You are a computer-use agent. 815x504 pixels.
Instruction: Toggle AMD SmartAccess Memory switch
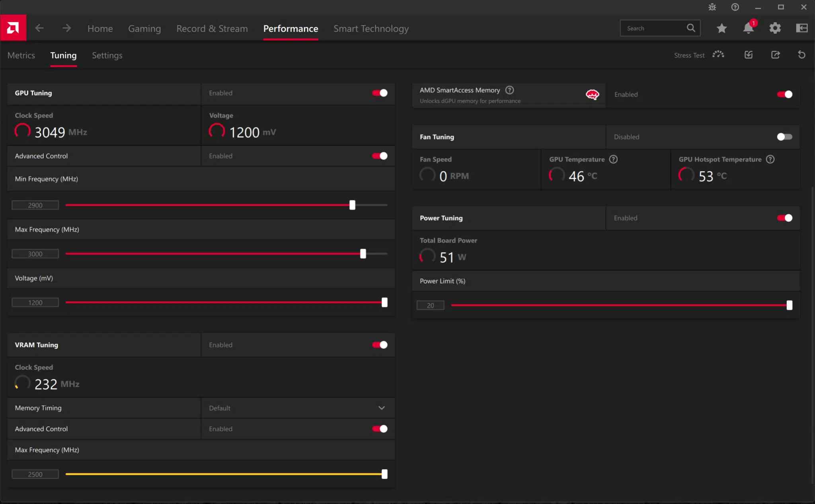(x=784, y=95)
